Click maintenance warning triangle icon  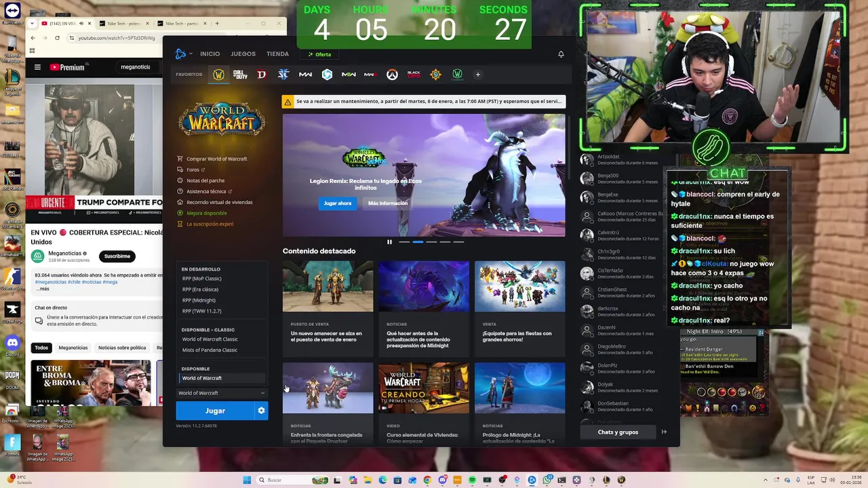[x=288, y=102]
